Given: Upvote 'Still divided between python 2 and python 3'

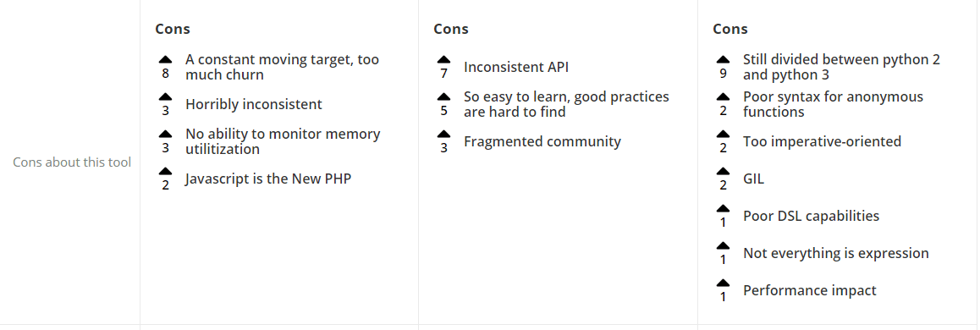Looking at the screenshot, I should coord(723,59).
